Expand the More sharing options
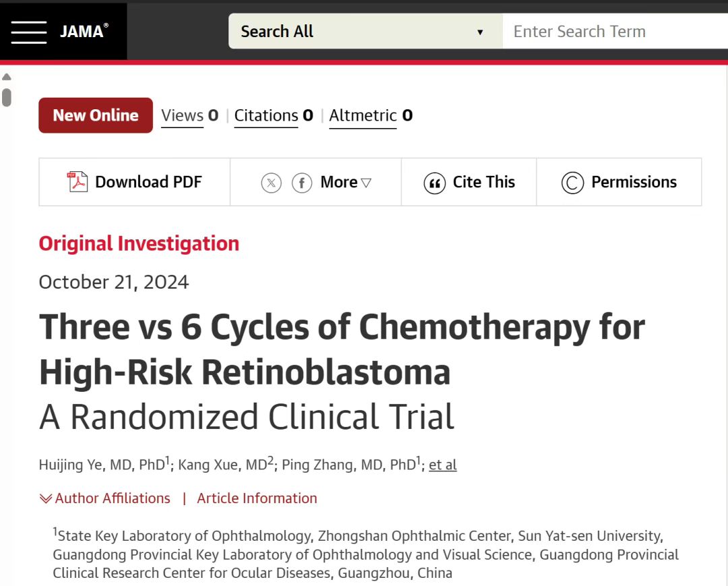Viewport: 728px width, 586px height. click(345, 182)
